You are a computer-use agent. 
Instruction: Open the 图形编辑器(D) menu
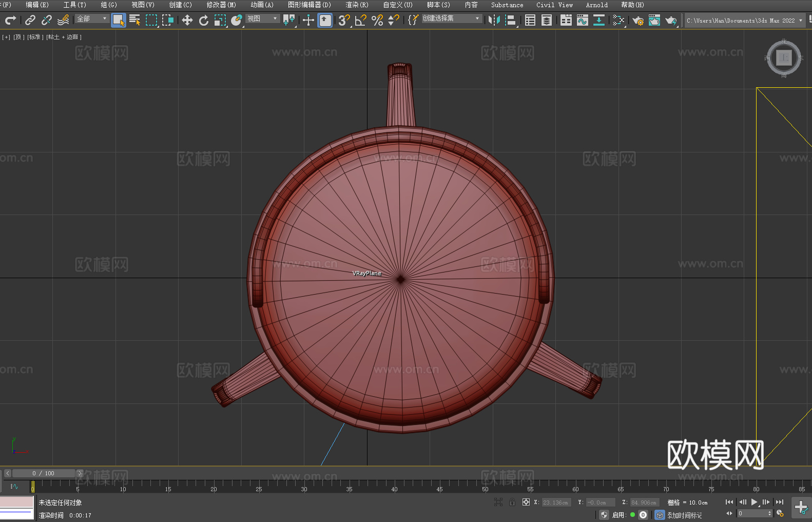[310, 5]
